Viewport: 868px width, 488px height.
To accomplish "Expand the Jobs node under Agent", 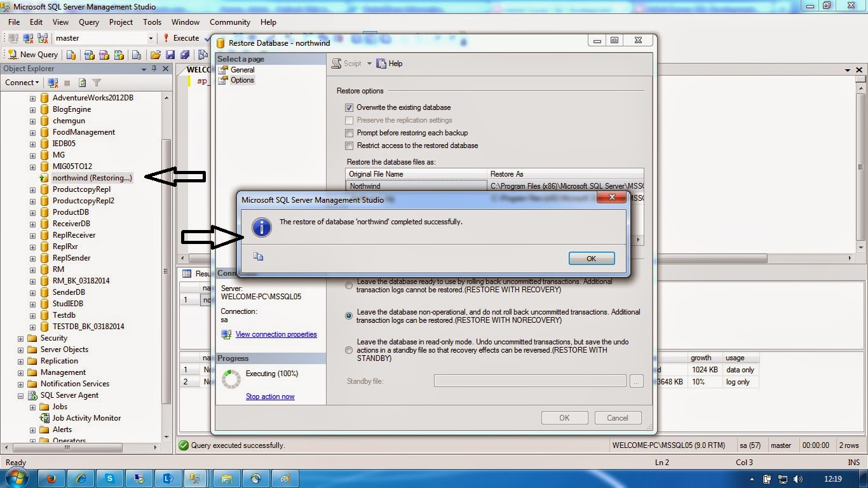I will tap(32, 407).
